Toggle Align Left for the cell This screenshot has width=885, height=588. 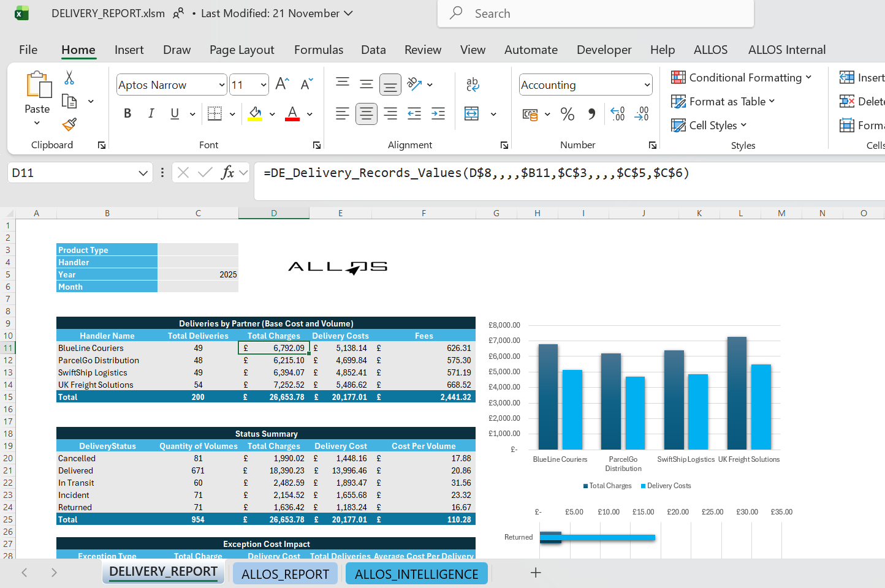[343, 113]
